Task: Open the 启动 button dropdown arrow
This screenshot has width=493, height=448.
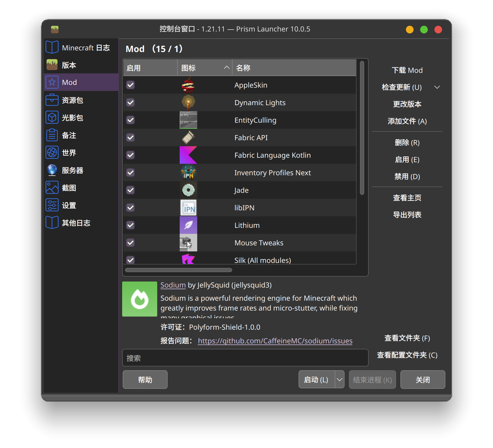Action: [x=340, y=380]
